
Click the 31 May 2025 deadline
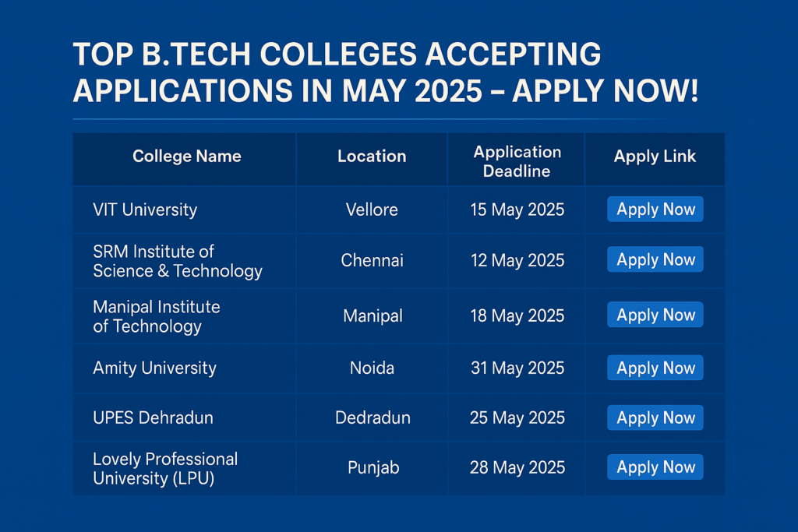(517, 368)
